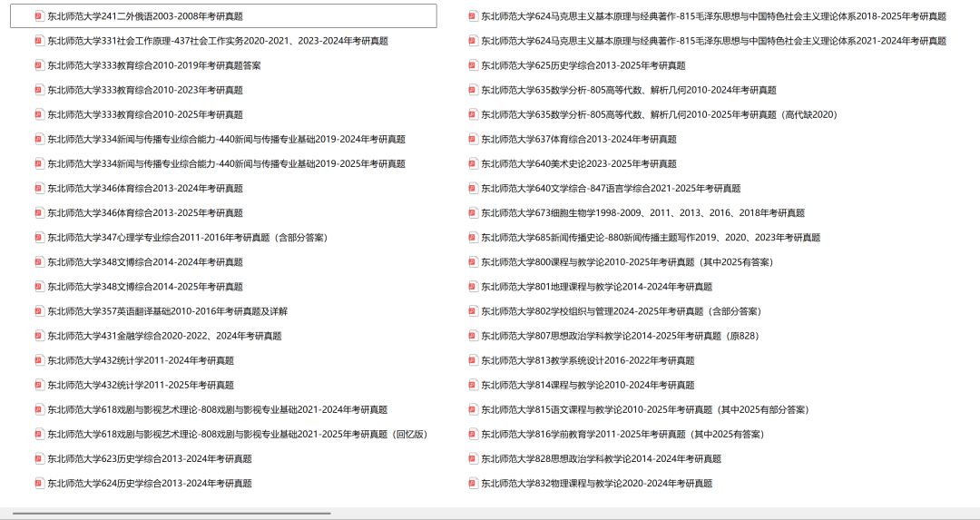The width and height of the screenshot is (980, 520).
Task: Select file 333教育综合2010-2023年考研真题
Action: (145, 90)
